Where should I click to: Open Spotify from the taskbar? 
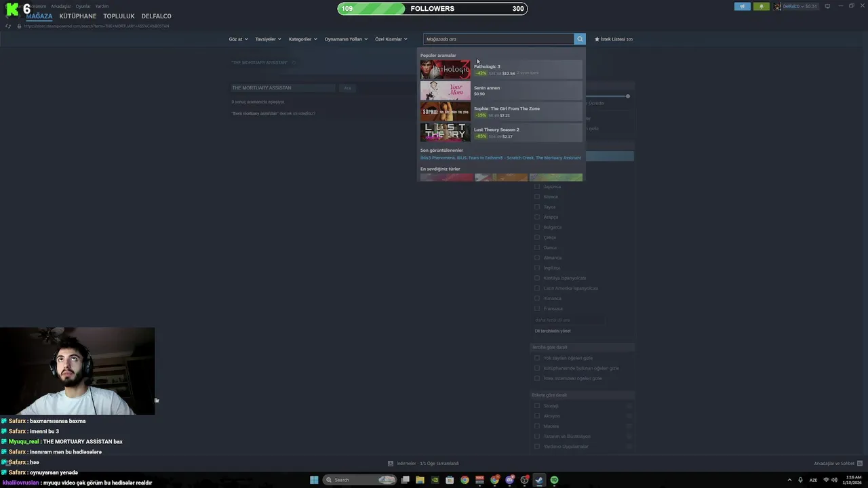[x=554, y=480]
